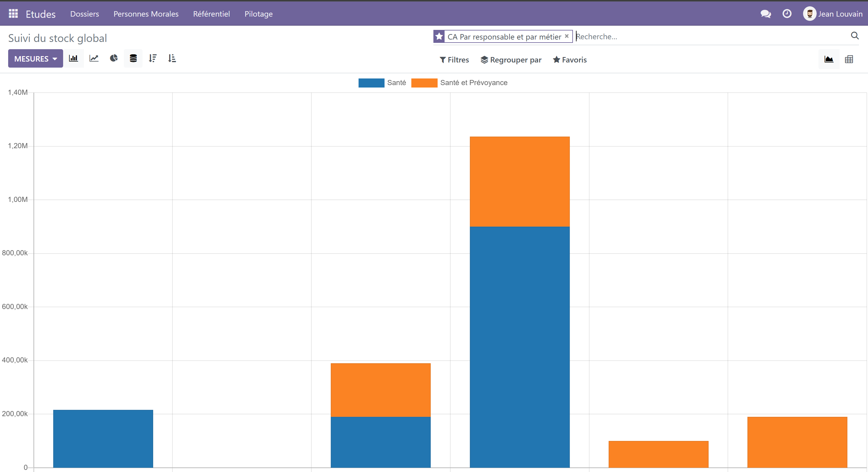Click the 1,40M axis label
This screenshot has width=868, height=472.
[18, 92]
